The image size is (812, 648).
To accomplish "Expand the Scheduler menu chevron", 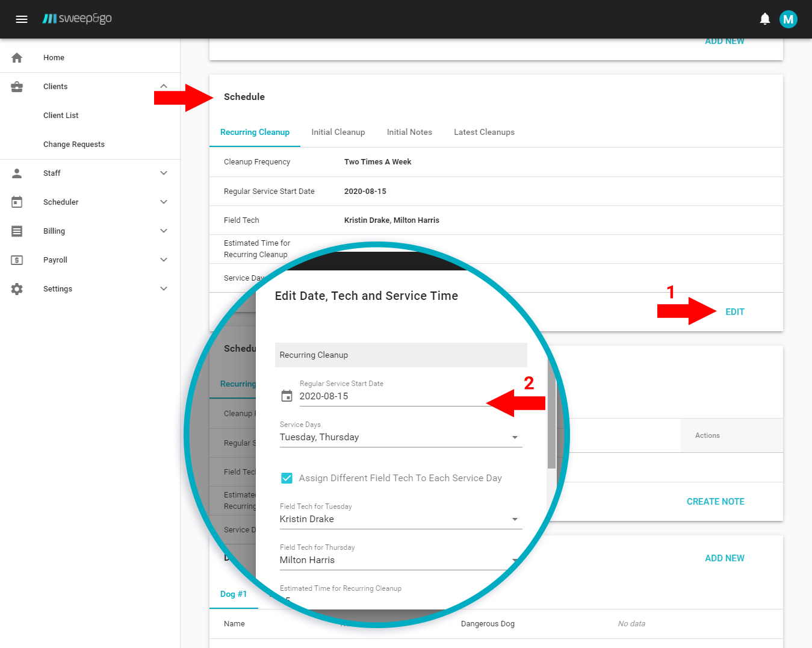I will click(x=164, y=202).
